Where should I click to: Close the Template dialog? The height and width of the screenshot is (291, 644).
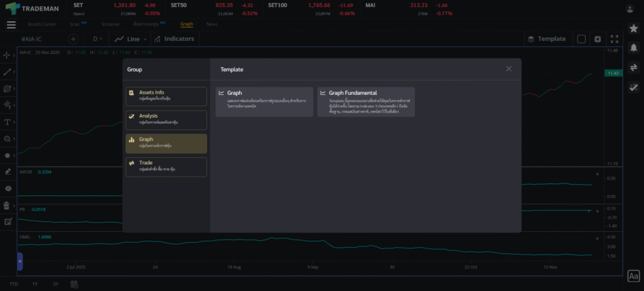[x=509, y=69]
